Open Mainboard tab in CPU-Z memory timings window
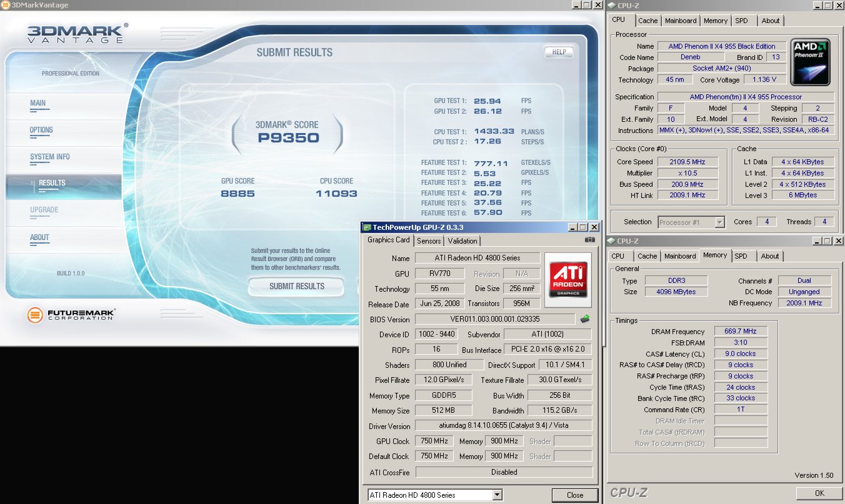Screen dimensions: 845x504 point(680,256)
